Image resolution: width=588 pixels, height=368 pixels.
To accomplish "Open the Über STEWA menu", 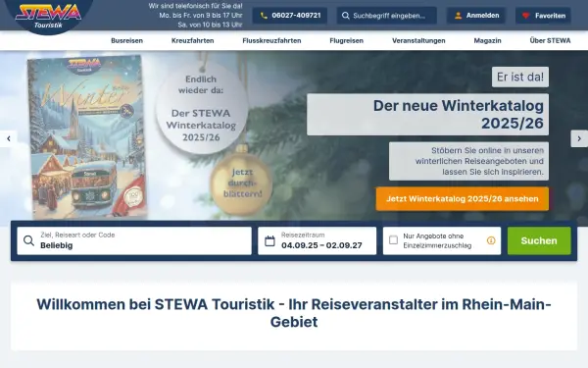I will click(x=550, y=40).
